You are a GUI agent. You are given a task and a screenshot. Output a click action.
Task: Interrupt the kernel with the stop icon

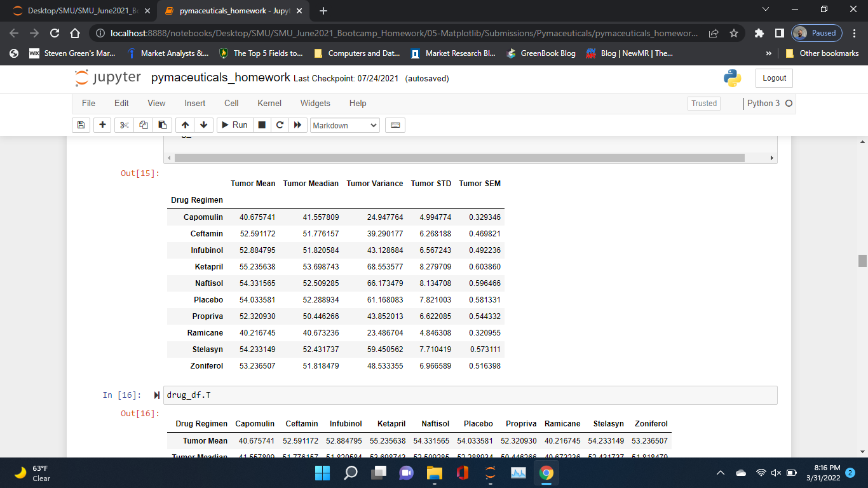[261, 125]
